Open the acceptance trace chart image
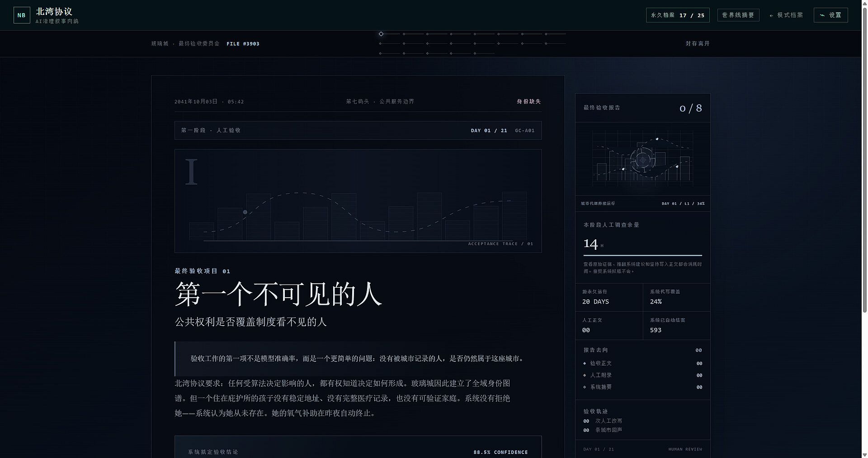 (x=358, y=201)
